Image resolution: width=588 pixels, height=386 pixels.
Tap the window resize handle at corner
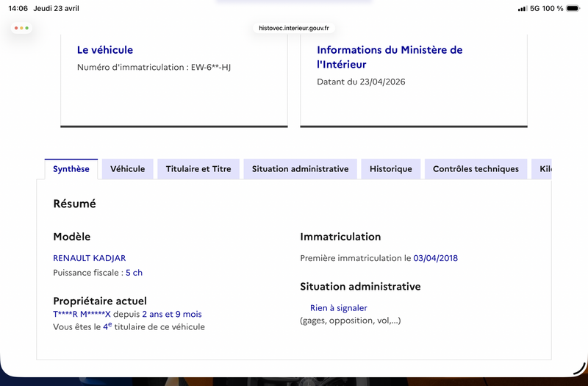[x=580, y=369]
